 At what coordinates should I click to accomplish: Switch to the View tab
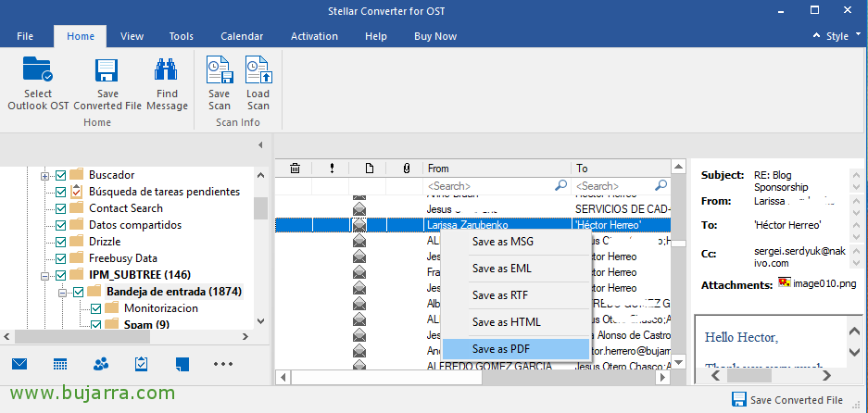pos(132,36)
